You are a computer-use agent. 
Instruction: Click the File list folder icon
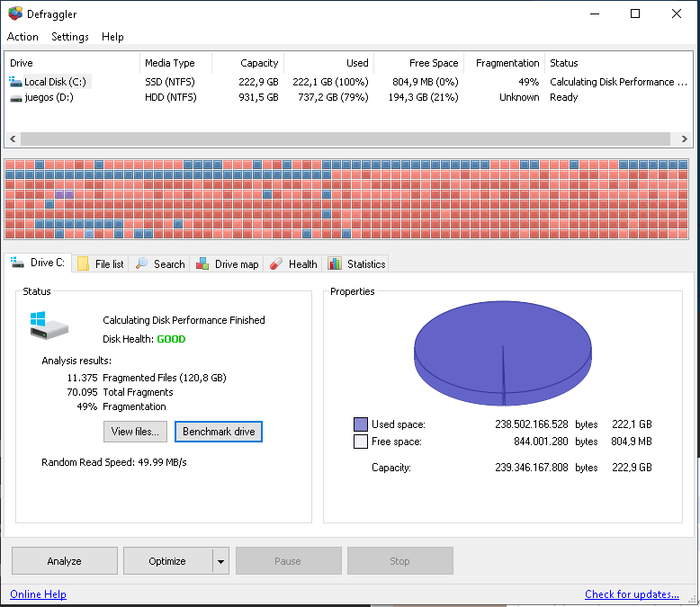pyautogui.click(x=83, y=263)
